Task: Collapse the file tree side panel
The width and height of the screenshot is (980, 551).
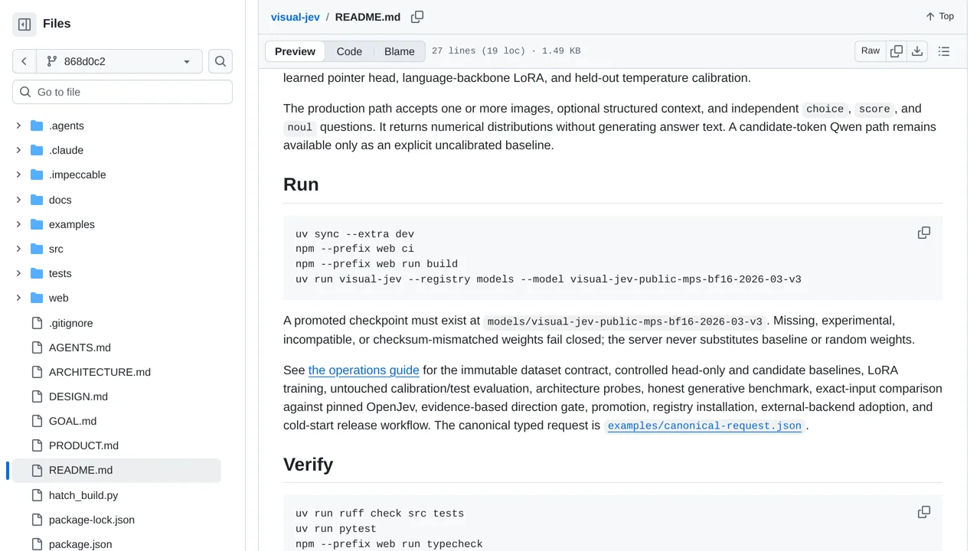Action: [24, 24]
